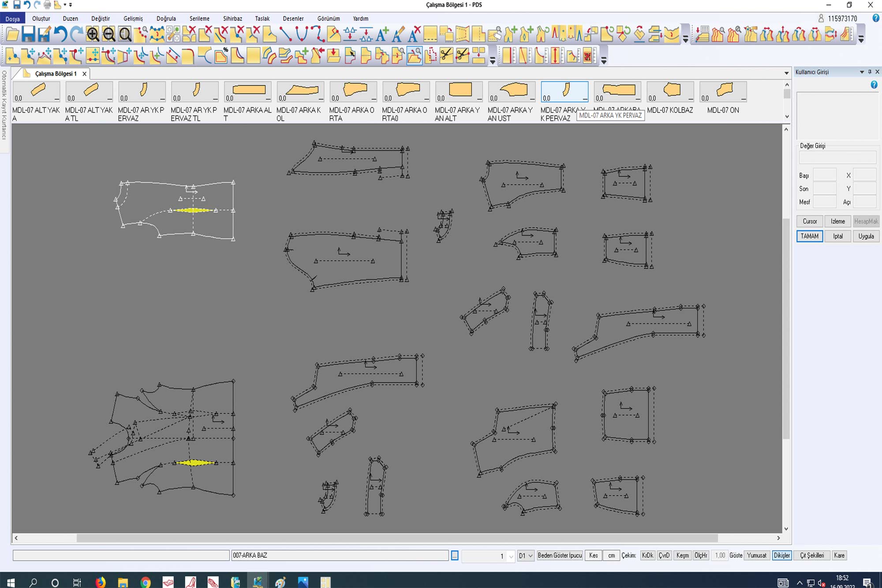This screenshot has width=882, height=588.
Task: Click the scissors cut piece icon
Action: click(446, 56)
